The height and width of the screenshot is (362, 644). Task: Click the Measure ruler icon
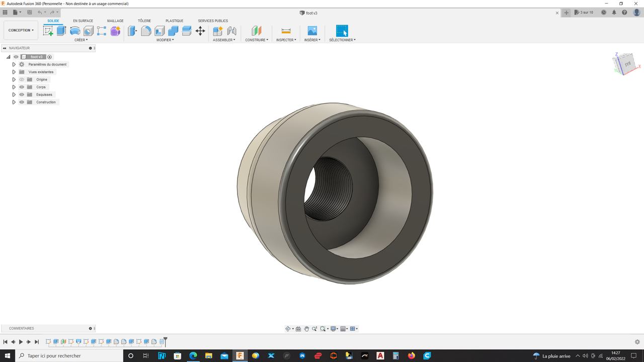[286, 31]
